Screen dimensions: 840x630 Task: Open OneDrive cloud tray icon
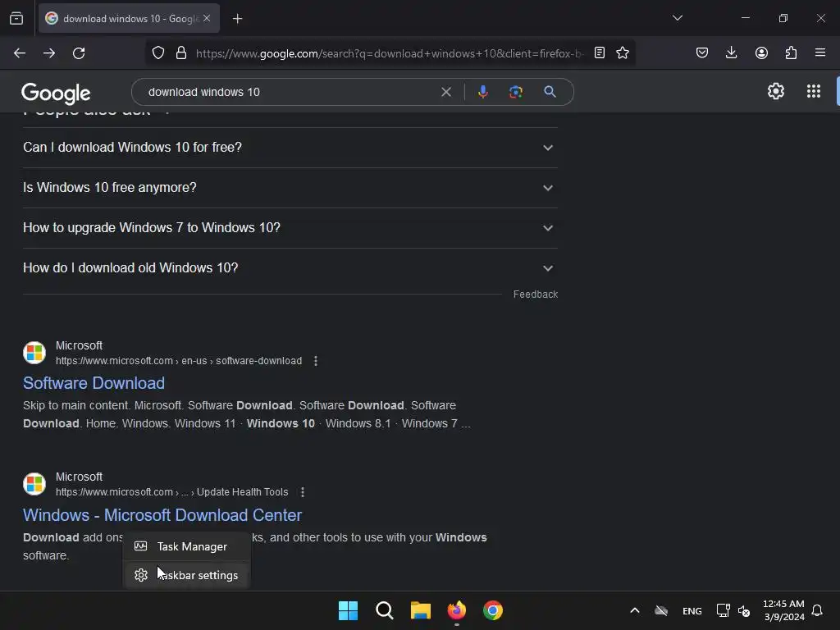point(661,610)
